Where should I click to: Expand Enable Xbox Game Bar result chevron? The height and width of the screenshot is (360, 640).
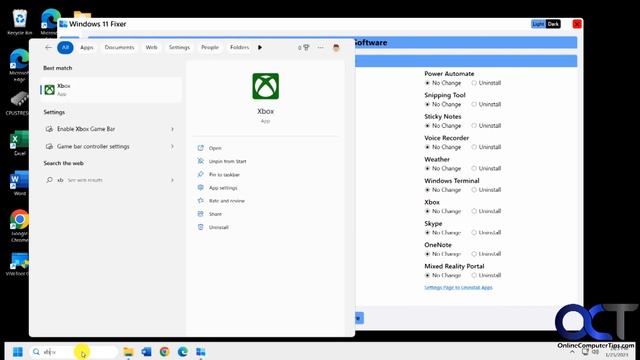click(x=172, y=129)
